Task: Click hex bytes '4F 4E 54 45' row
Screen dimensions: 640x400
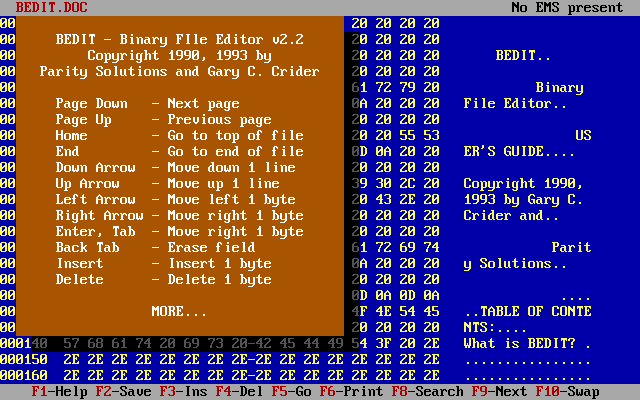Action: 396,311
